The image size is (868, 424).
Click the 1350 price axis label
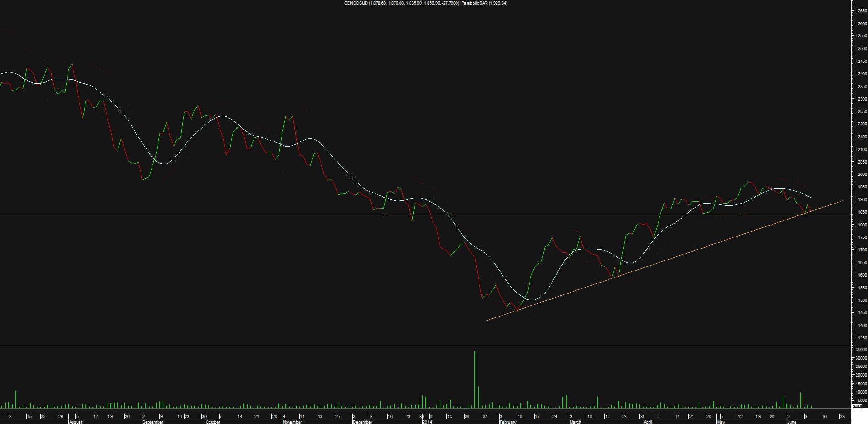[x=862, y=338]
